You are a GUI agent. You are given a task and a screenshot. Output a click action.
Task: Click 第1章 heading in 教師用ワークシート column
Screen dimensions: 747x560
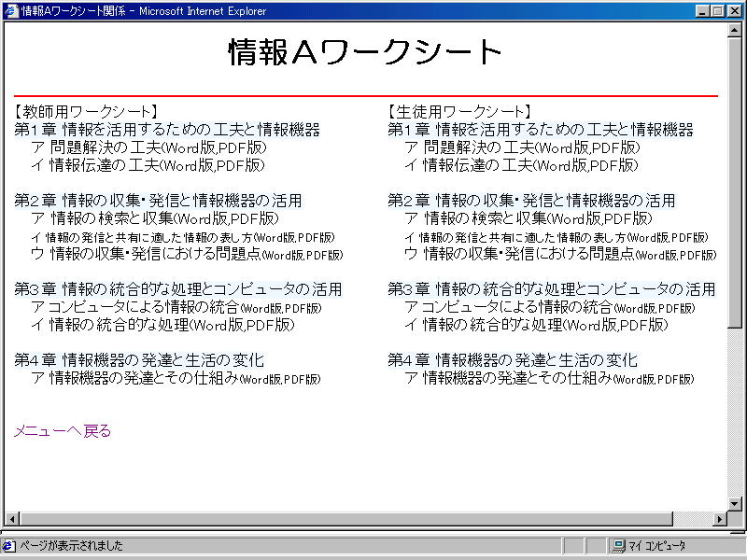pos(167,130)
